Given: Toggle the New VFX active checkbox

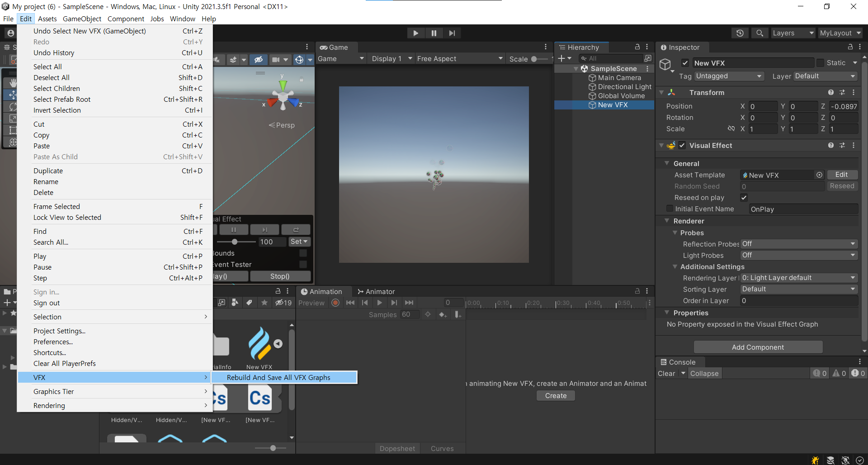Looking at the screenshot, I should click(685, 63).
